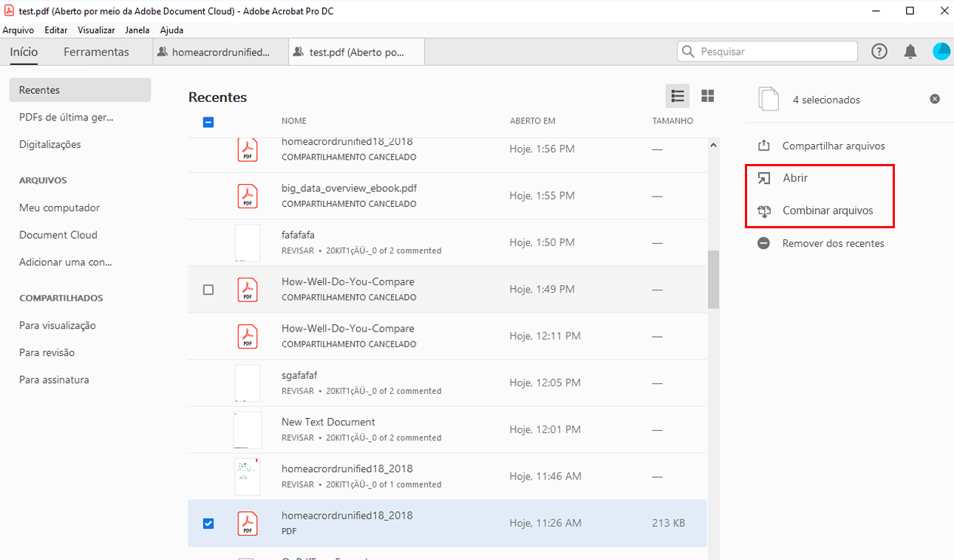Screen dimensions: 954x560
Task: Open the Editar menu
Action: pyautogui.click(x=55, y=30)
